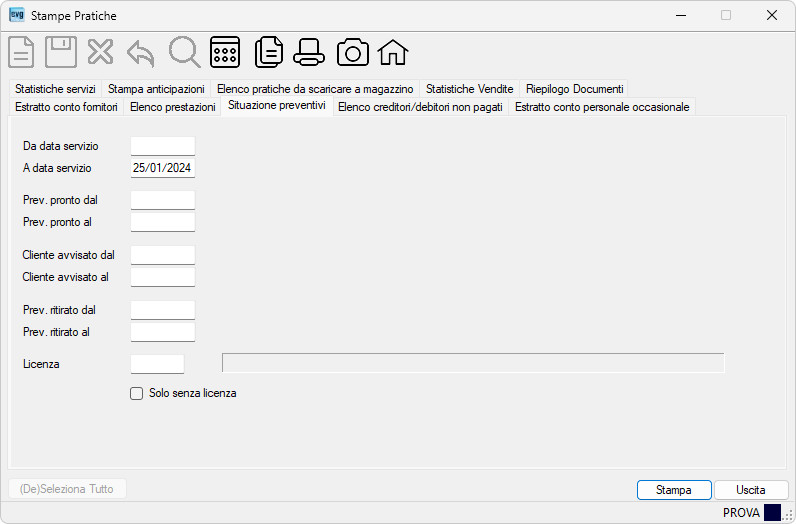Open Estratto conto personale occasionale tab
Screen dimensions: 796x524
(602, 107)
